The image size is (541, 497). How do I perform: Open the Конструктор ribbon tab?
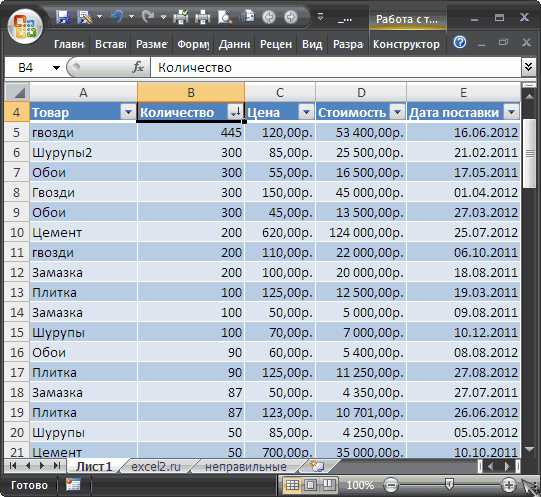click(406, 44)
